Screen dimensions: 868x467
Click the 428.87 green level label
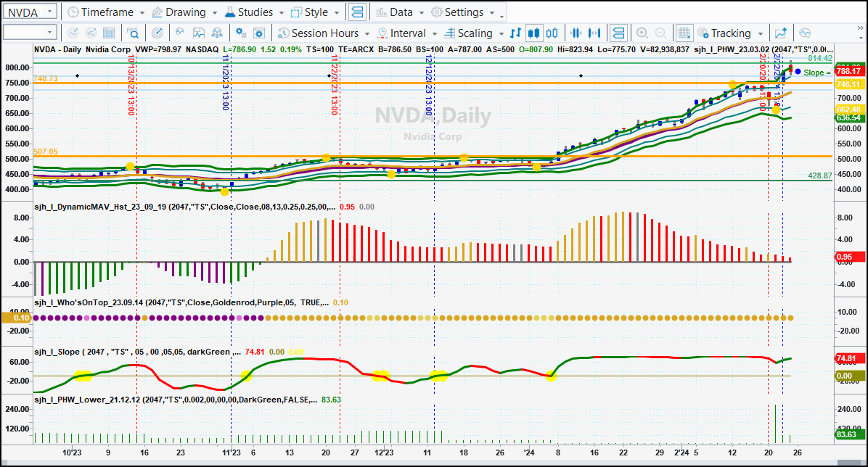(x=820, y=175)
